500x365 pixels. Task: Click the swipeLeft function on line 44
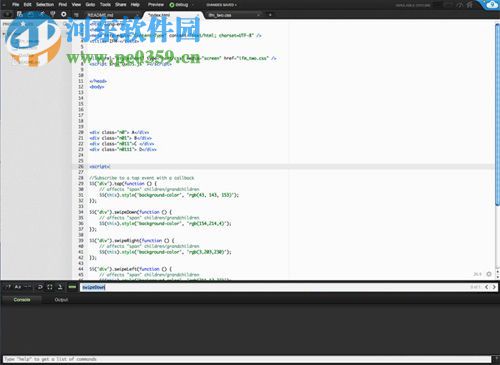(126, 269)
